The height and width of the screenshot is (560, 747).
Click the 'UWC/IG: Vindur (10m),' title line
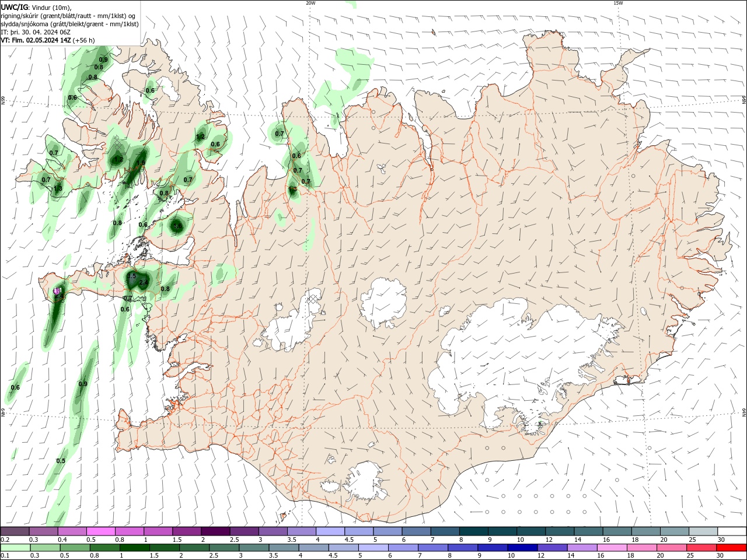36,7
